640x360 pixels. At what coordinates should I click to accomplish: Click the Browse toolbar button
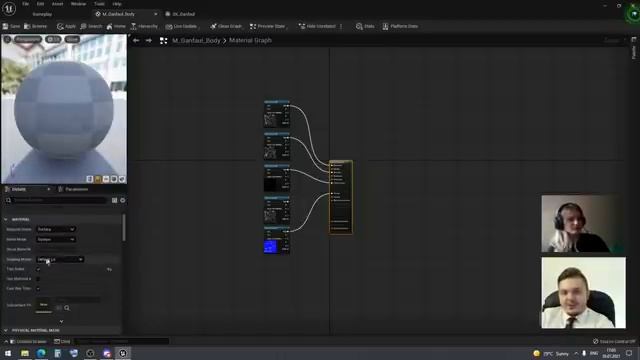click(x=36, y=26)
